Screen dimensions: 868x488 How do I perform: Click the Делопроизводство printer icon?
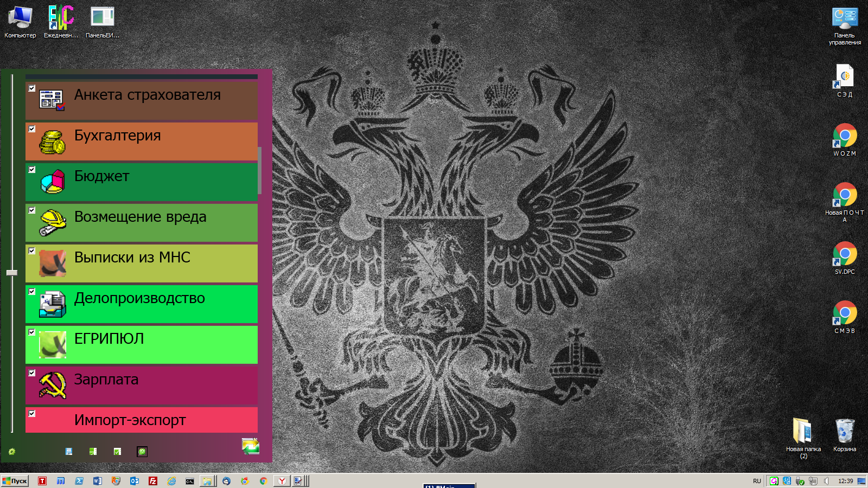point(53,304)
